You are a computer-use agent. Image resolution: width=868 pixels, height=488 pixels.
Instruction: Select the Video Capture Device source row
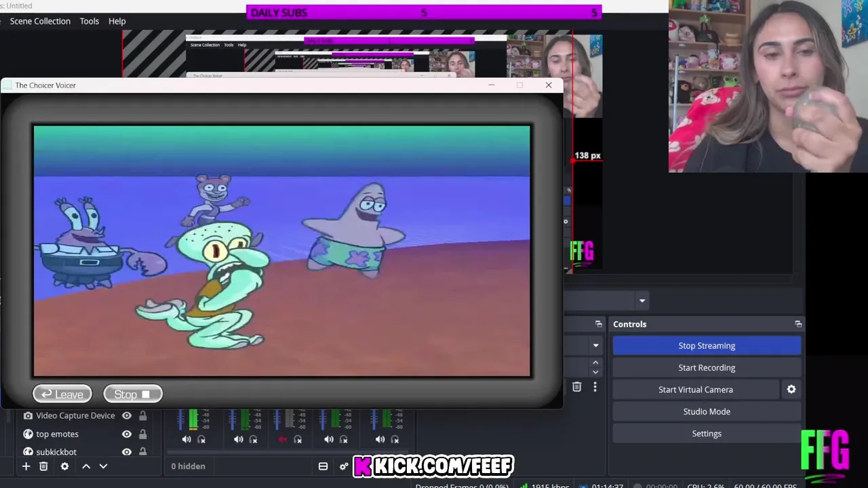click(85, 415)
